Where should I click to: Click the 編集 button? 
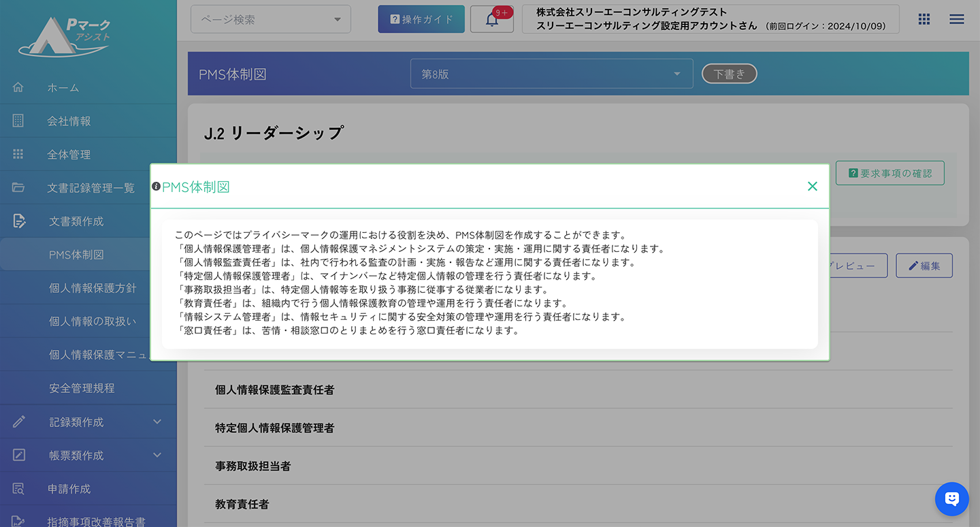coord(924,266)
